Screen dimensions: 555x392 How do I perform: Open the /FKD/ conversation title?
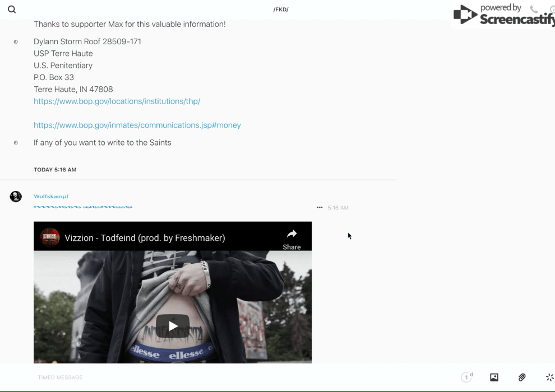(x=281, y=10)
